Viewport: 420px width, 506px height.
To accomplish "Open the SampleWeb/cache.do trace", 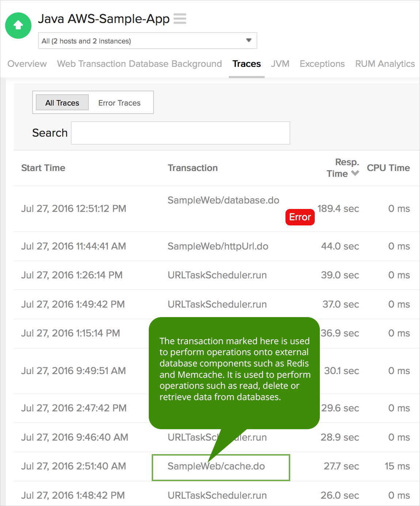I will coord(216,466).
